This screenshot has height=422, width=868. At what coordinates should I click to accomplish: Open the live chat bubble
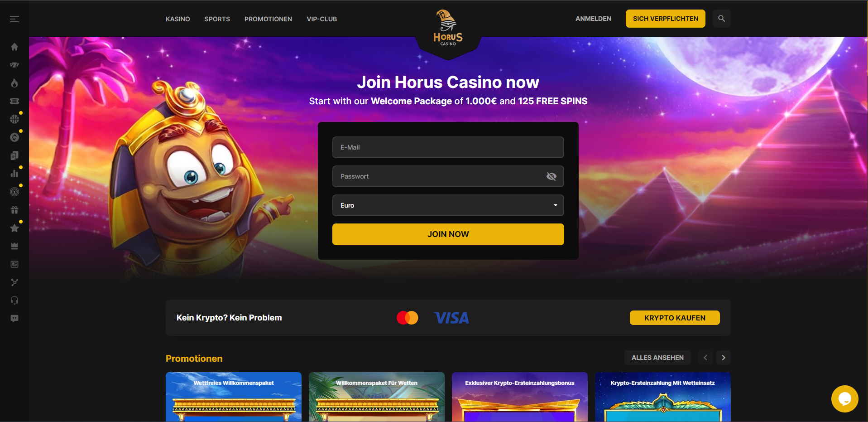pos(845,399)
